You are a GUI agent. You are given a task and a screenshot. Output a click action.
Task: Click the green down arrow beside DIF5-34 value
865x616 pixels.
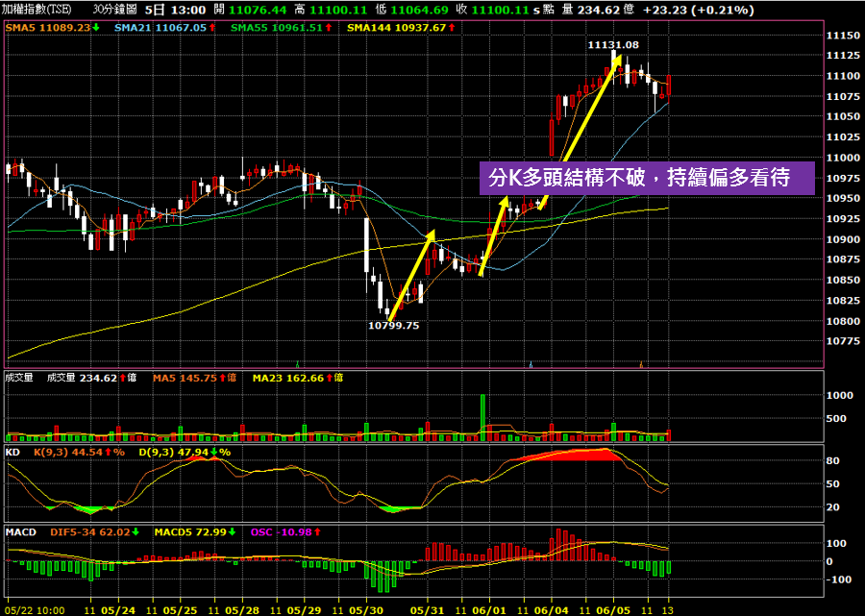(x=136, y=530)
